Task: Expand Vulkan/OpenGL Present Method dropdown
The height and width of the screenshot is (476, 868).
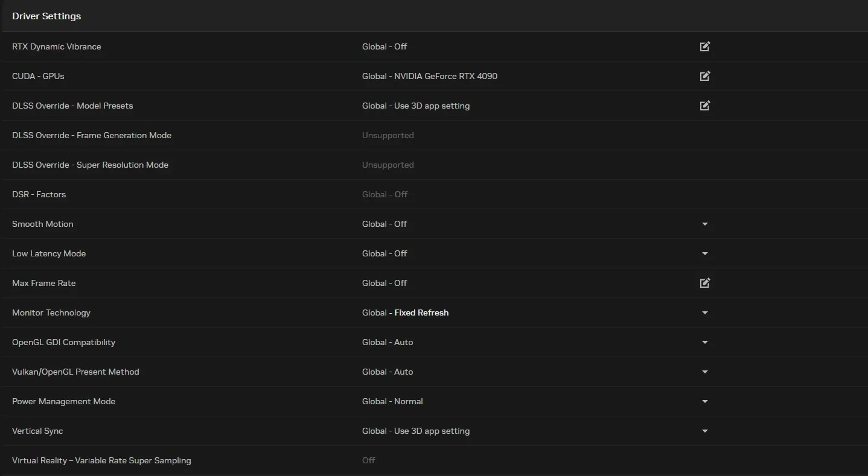Action: pos(704,372)
